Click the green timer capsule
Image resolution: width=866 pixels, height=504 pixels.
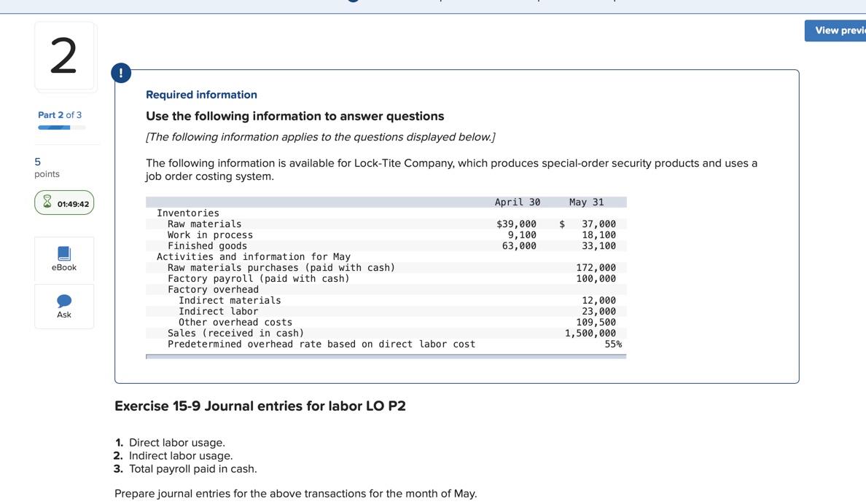click(x=64, y=203)
